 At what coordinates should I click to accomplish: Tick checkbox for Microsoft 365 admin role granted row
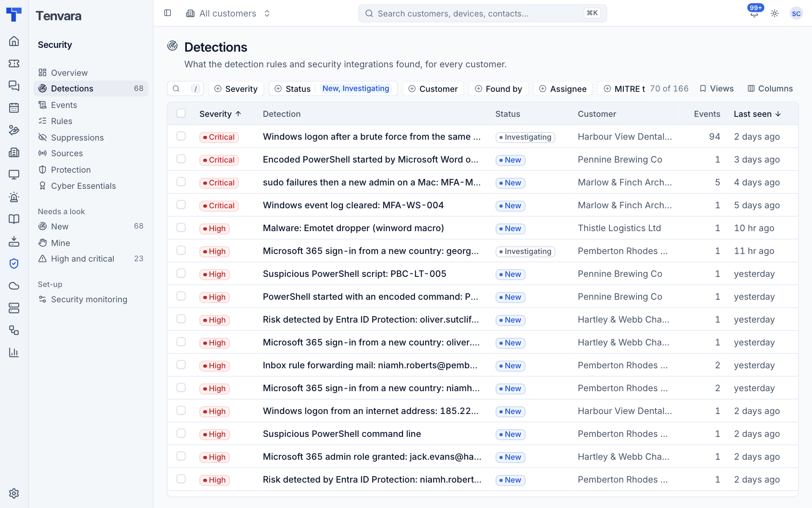click(x=181, y=456)
